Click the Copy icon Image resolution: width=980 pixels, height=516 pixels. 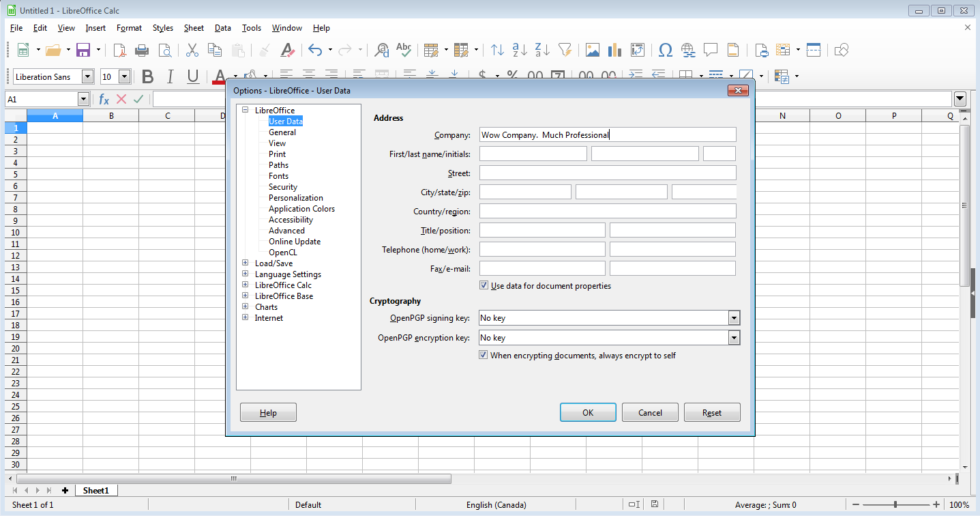click(215, 50)
